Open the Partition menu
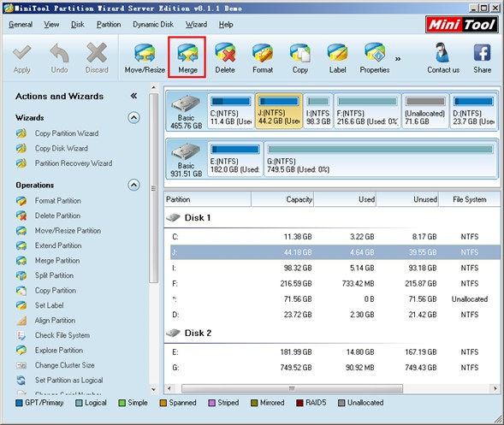Viewport: 504px width, 425px height. 109,25
